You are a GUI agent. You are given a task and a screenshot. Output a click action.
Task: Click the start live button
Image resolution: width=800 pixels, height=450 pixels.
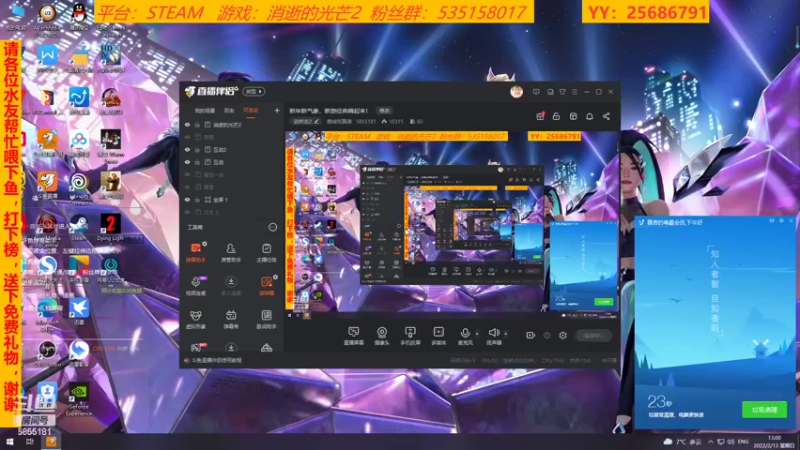tap(593, 335)
